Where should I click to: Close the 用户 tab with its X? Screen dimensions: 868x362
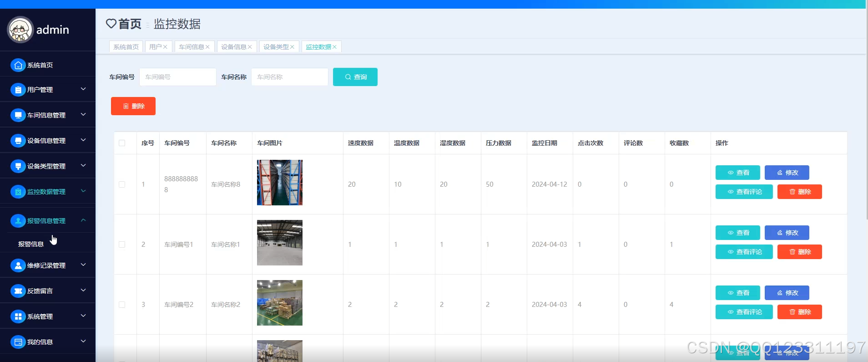coord(165,47)
